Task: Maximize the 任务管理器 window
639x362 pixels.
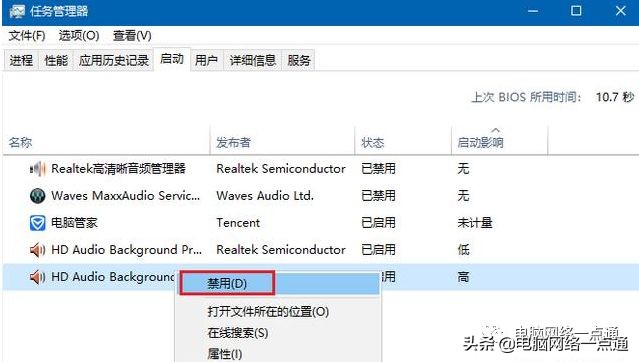Action: (x=576, y=11)
